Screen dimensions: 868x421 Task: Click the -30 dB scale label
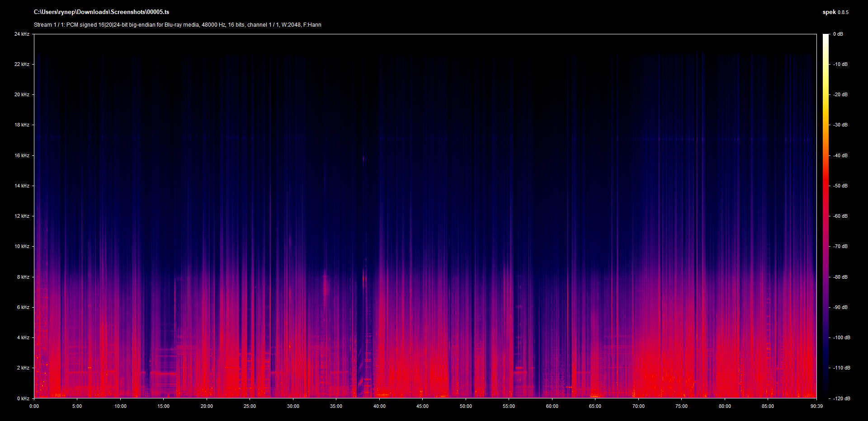coord(840,125)
